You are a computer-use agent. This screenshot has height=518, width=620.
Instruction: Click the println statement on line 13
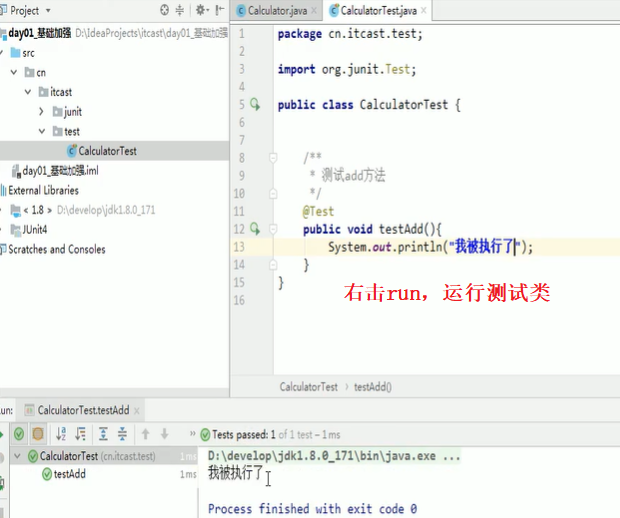430,247
